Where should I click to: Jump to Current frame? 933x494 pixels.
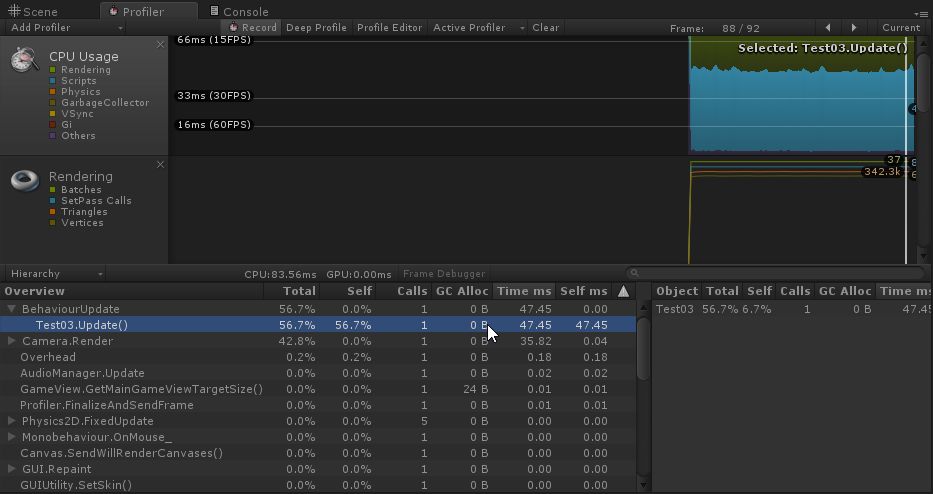900,27
